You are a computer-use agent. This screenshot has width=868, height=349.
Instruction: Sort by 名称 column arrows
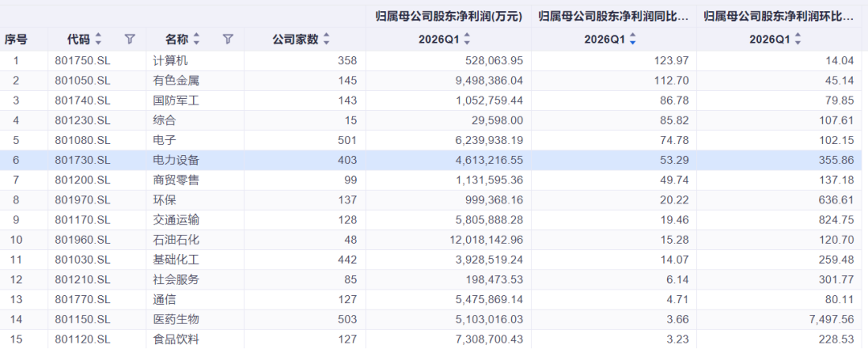click(x=197, y=39)
